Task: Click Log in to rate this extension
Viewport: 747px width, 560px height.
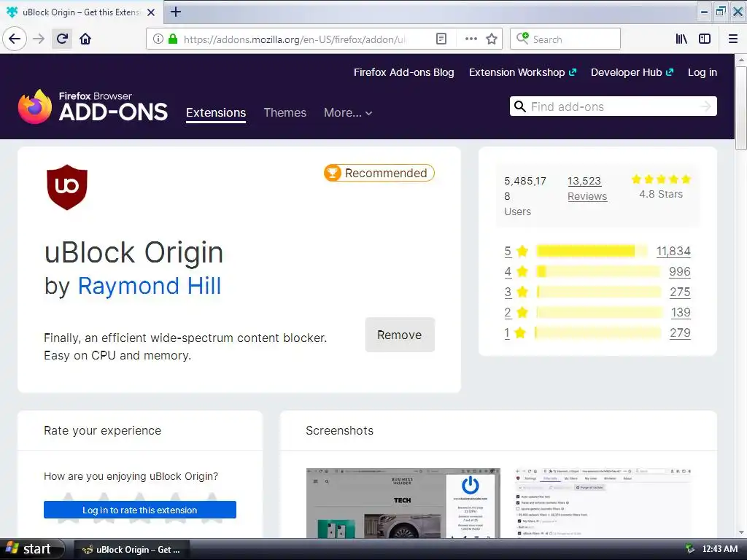Action: tap(139, 510)
